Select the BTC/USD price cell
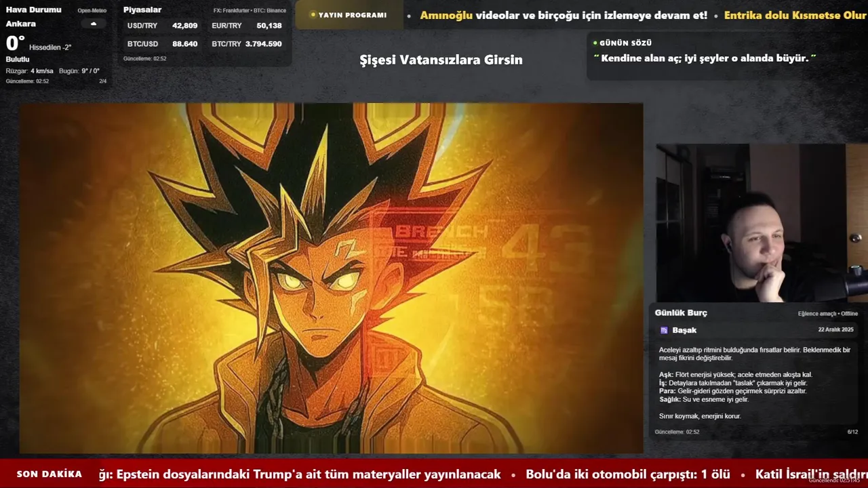Image resolution: width=868 pixels, height=488 pixels. 163,43
